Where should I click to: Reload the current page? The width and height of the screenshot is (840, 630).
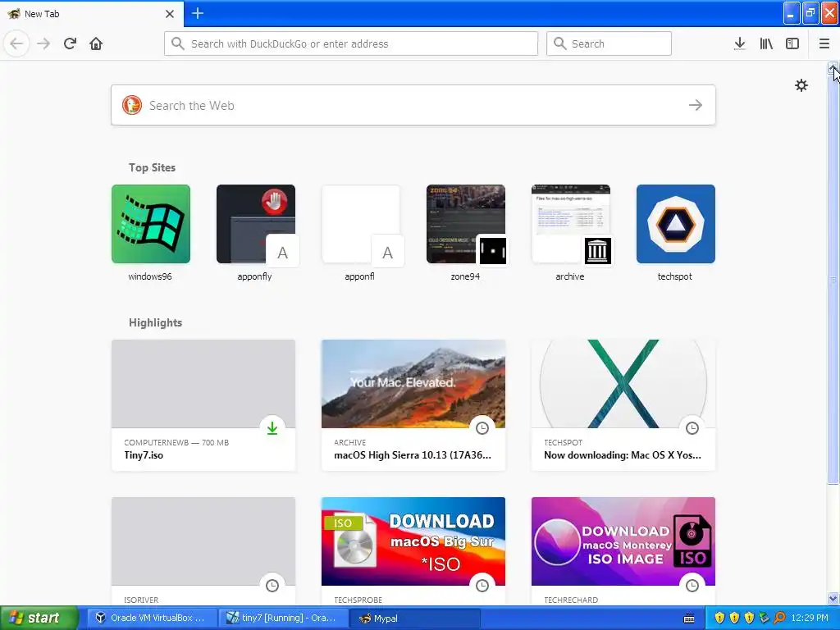tap(70, 43)
